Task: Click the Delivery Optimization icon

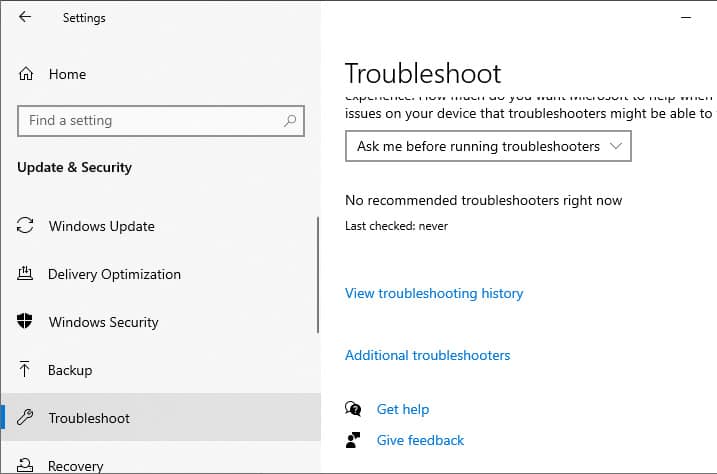Action: [x=25, y=273]
